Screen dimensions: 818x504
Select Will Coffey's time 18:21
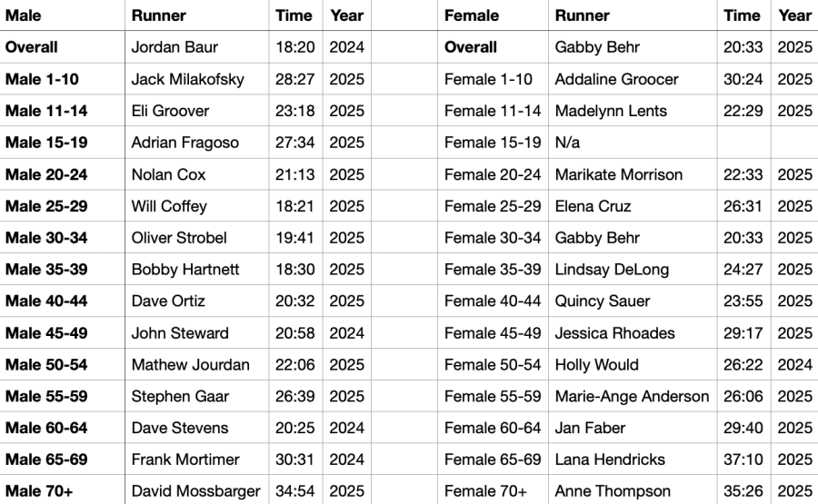294,206
